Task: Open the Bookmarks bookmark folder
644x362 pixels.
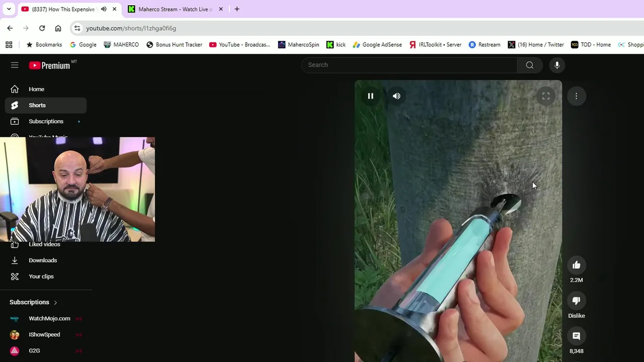Action: tap(44, 45)
